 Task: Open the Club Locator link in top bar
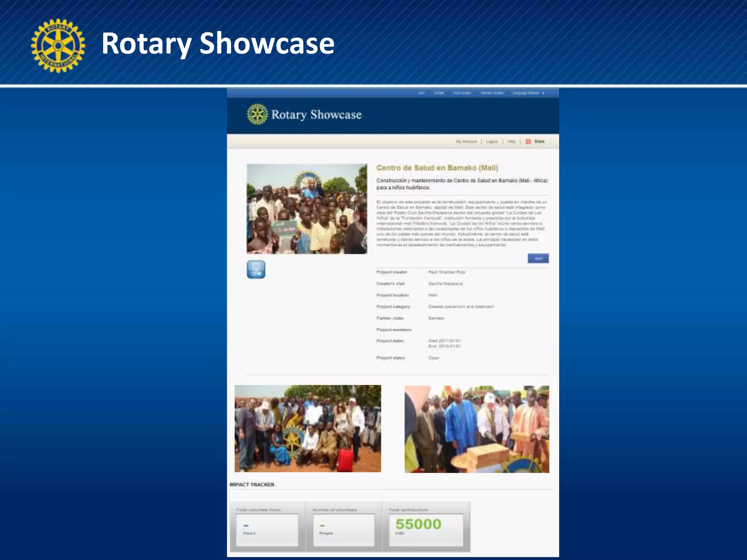click(x=462, y=93)
